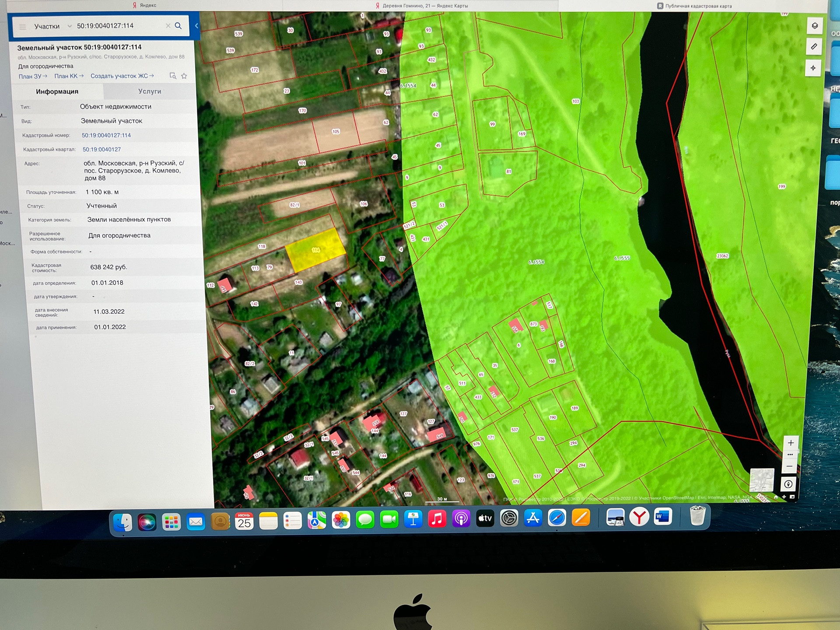
Task: Open the zoom level three-dots menu
Action: pyautogui.click(x=790, y=455)
